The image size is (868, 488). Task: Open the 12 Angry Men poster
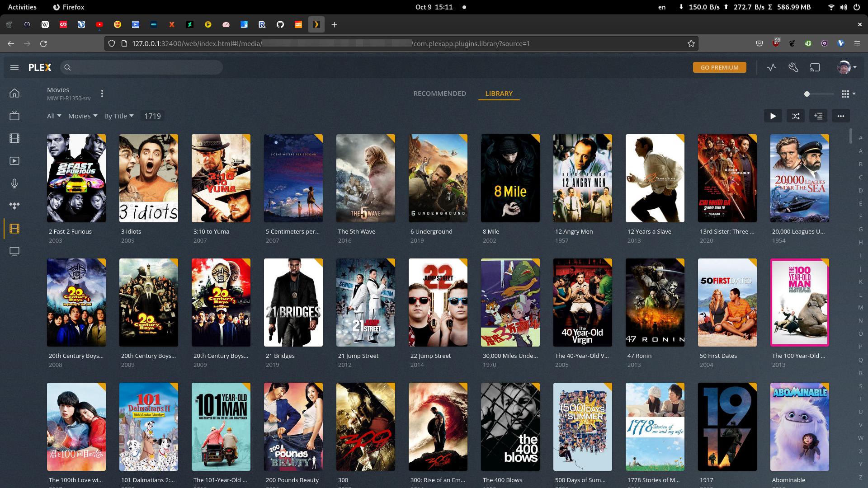click(x=583, y=178)
